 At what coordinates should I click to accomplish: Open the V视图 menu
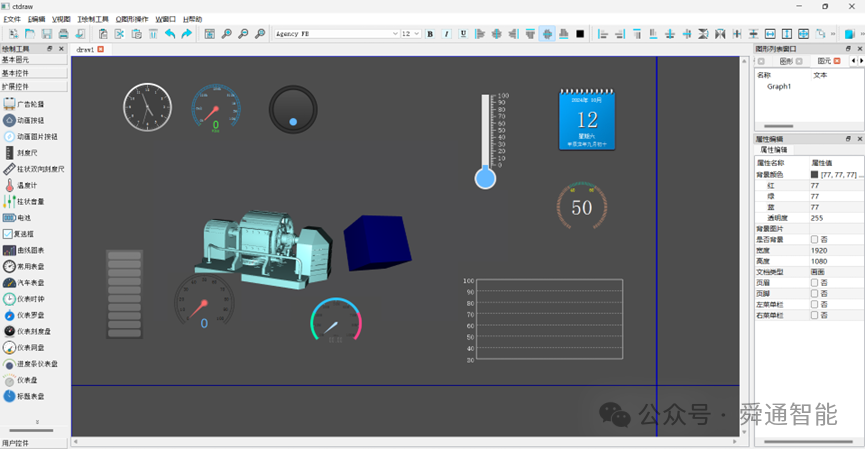[x=61, y=19]
